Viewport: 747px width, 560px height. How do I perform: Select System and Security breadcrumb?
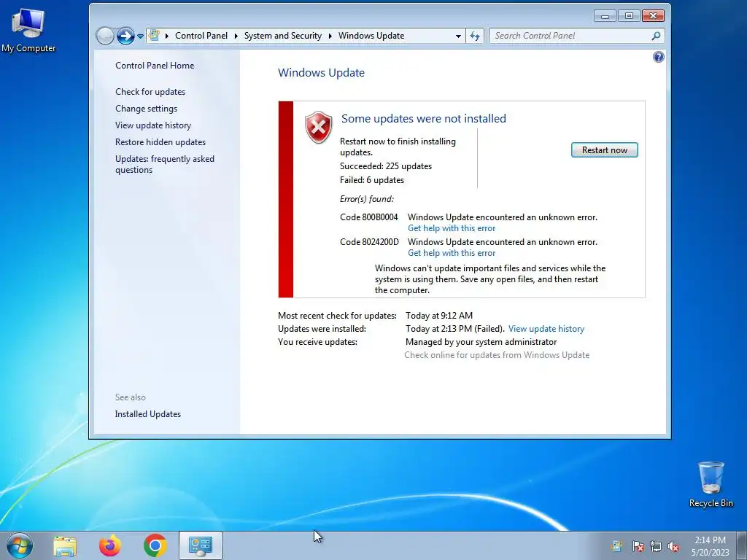(283, 36)
